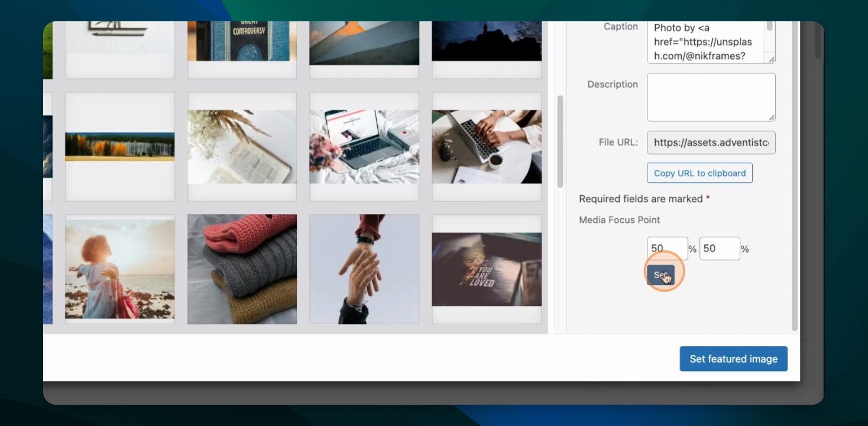Select the File URL field
This screenshot has width=868, height=426.
(711, 143)
